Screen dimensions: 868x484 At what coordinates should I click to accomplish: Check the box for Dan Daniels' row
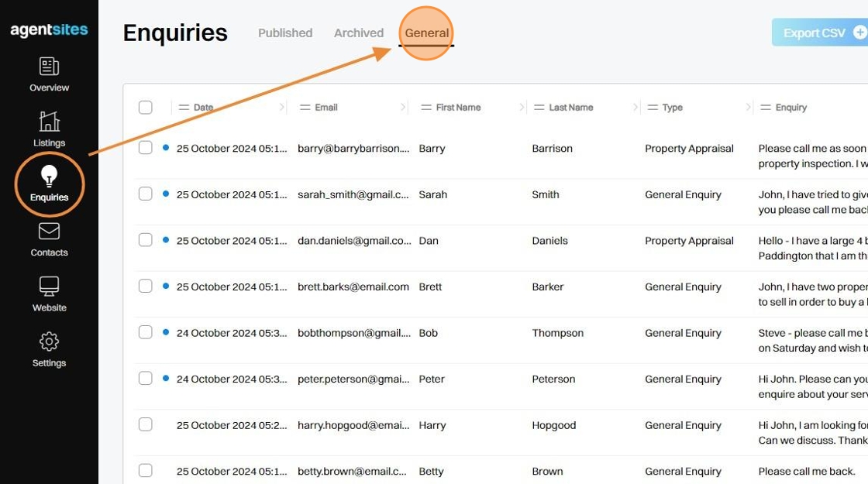click(146, 241)
